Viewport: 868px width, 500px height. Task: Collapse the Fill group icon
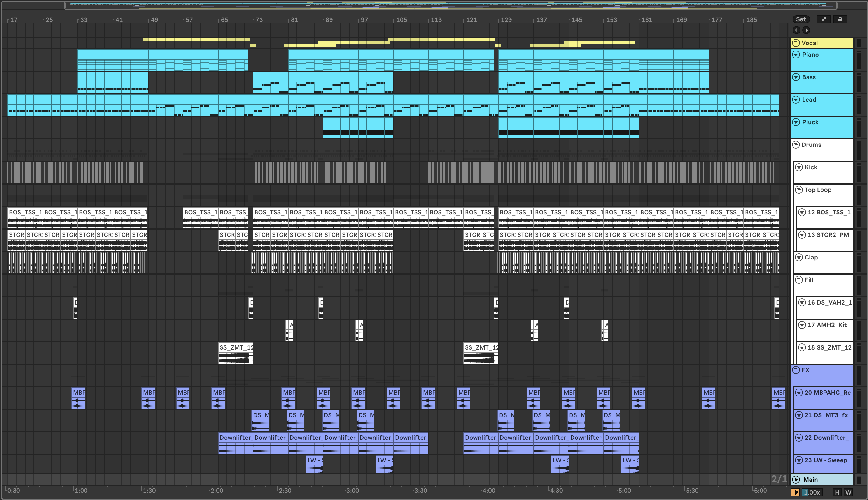tap(799, 280)
